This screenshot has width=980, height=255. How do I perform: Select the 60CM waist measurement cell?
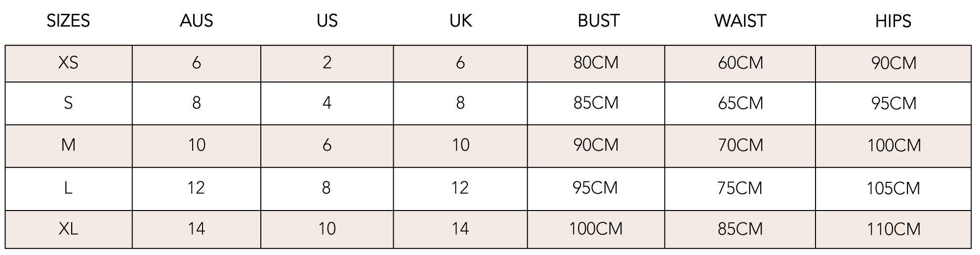(x=740, y=63)
